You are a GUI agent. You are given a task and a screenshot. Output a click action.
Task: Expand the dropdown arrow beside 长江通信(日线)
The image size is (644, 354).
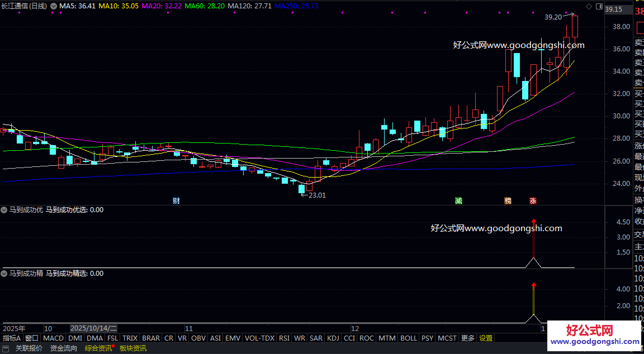click(53, 6)
